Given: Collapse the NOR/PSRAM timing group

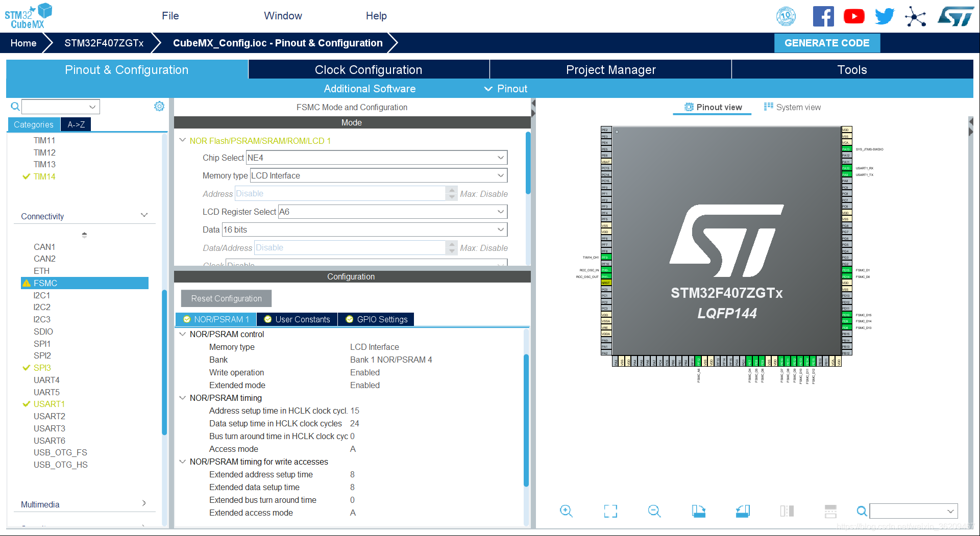Looking at the screenshot, I should tap(182, 398).
